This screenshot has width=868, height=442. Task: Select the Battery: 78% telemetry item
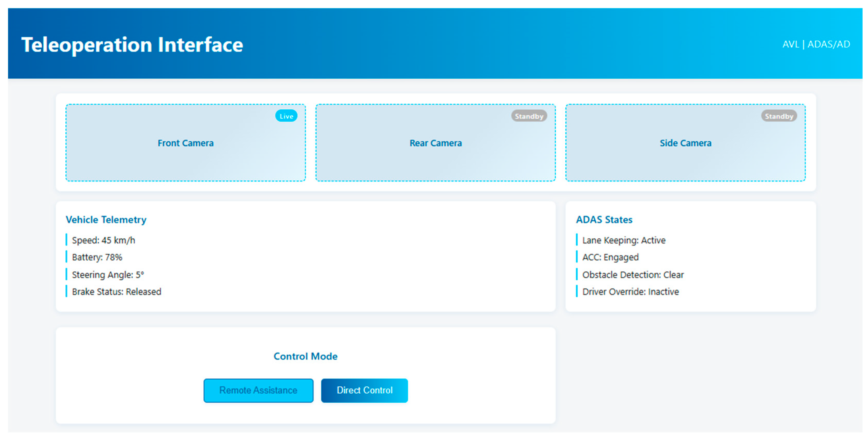[97, 257]
